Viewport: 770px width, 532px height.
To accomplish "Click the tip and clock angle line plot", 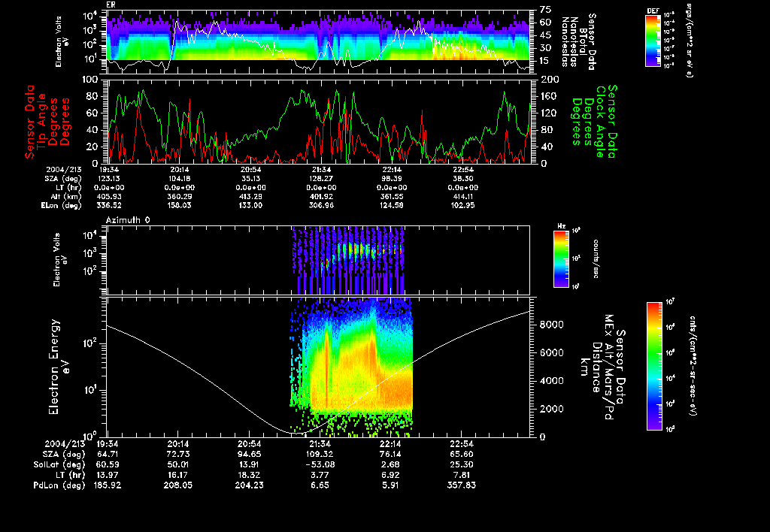I will tap(318, 121).
